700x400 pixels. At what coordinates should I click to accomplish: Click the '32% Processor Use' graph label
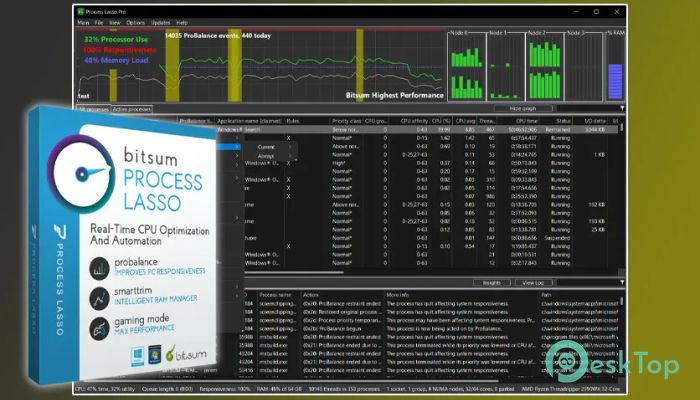(x=116, y=39)
